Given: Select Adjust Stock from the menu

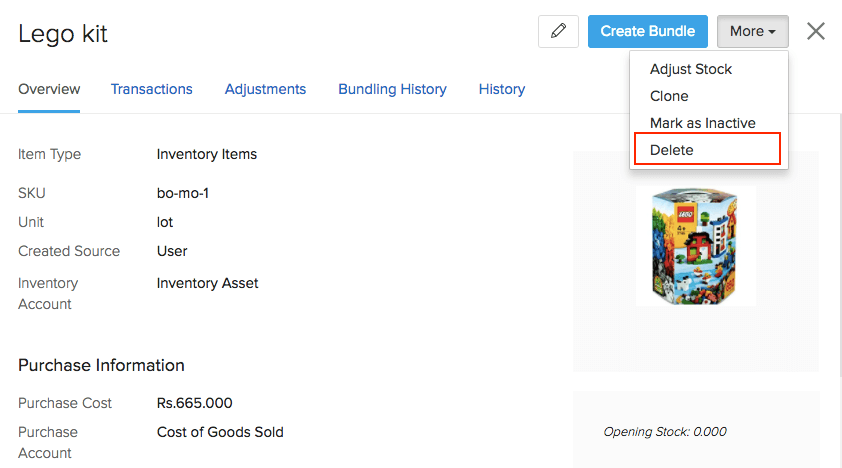Looking at the screenshot, I should point(691,69).
